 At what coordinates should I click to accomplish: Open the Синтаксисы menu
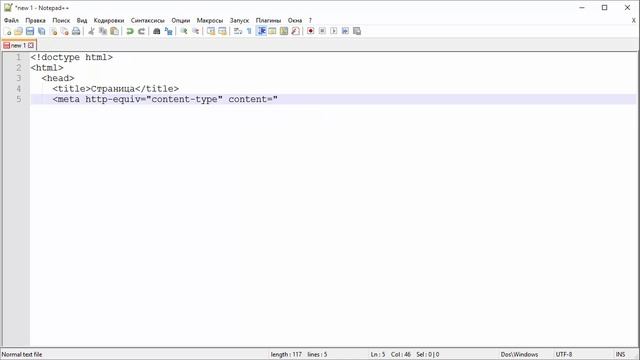click(x=148, y=20)
